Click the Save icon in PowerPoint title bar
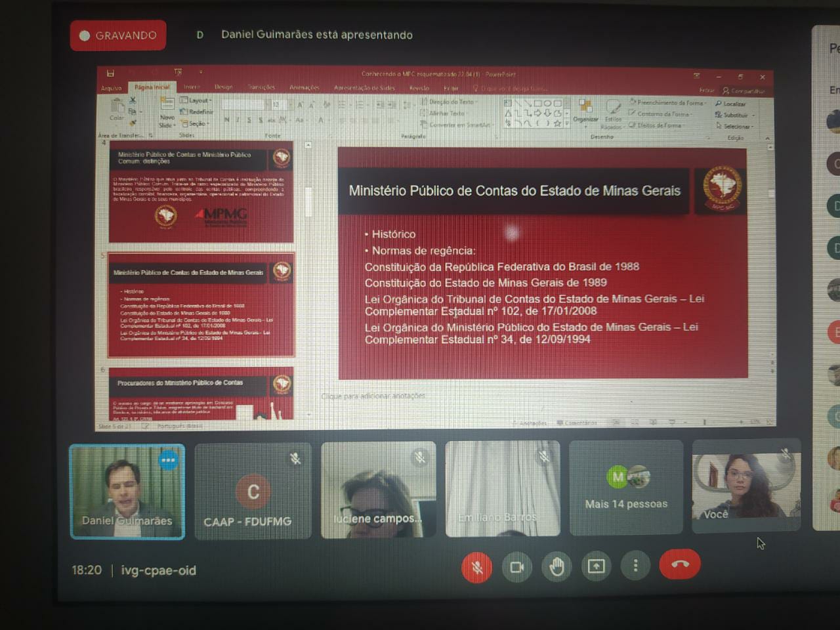This screenshot has height=630, width=840. pyautogui.click(x=110, y=73)
